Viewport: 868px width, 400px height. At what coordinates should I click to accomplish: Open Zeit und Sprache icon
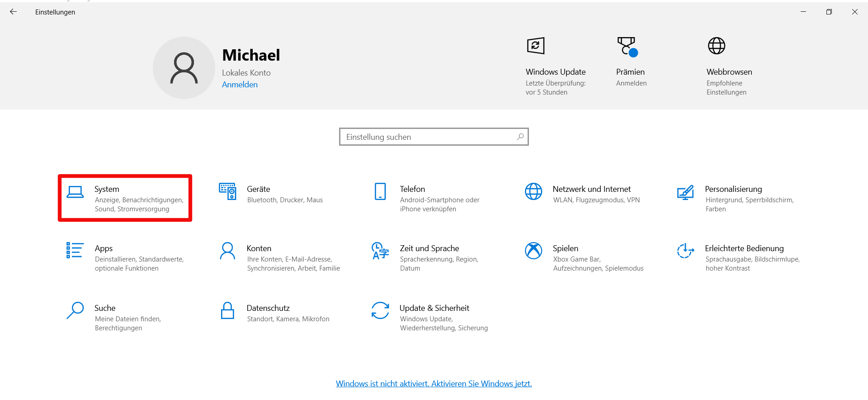[x=380, y=251]
